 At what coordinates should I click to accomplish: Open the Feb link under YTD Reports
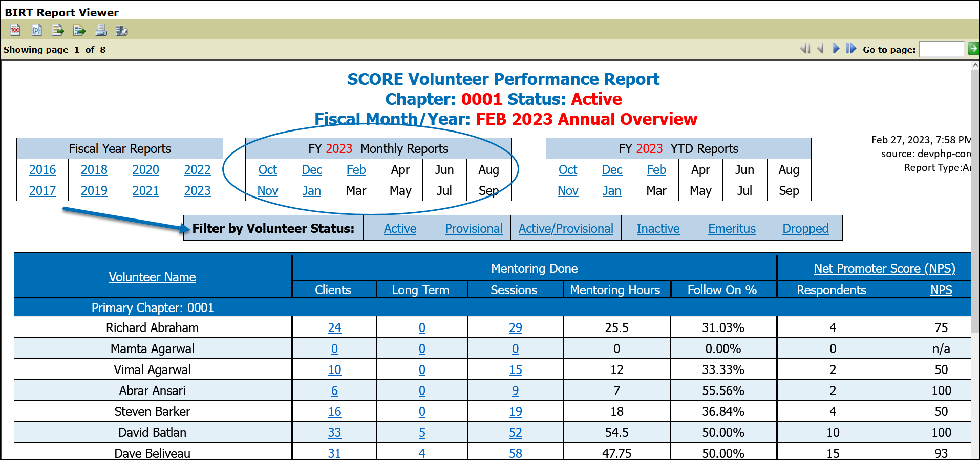click(x=656, y=170)
